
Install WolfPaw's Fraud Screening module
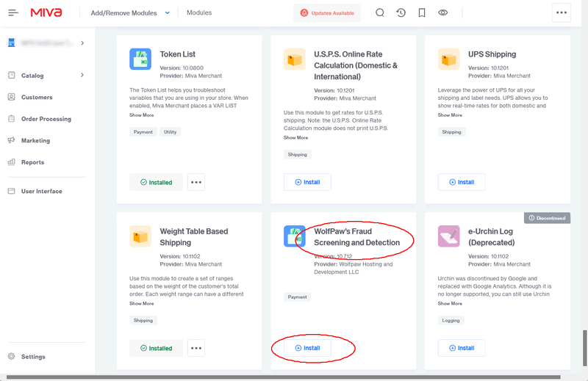(307, 348)
